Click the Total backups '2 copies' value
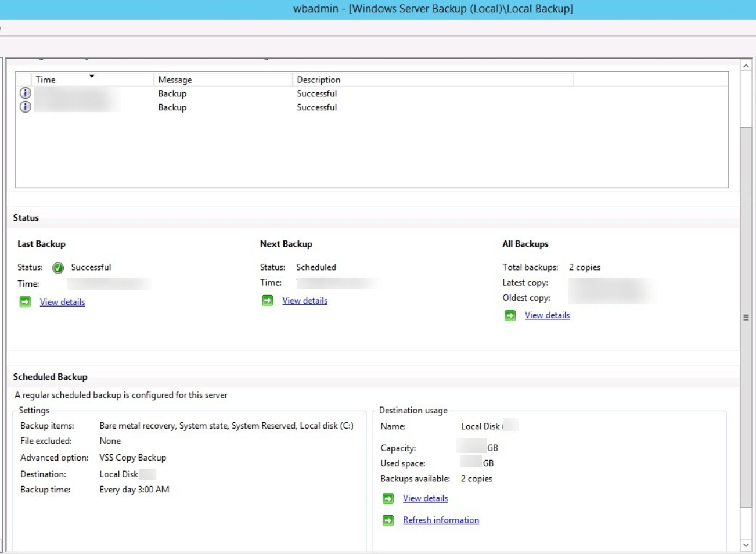This screenshot has width=756, height=554. 585,267
